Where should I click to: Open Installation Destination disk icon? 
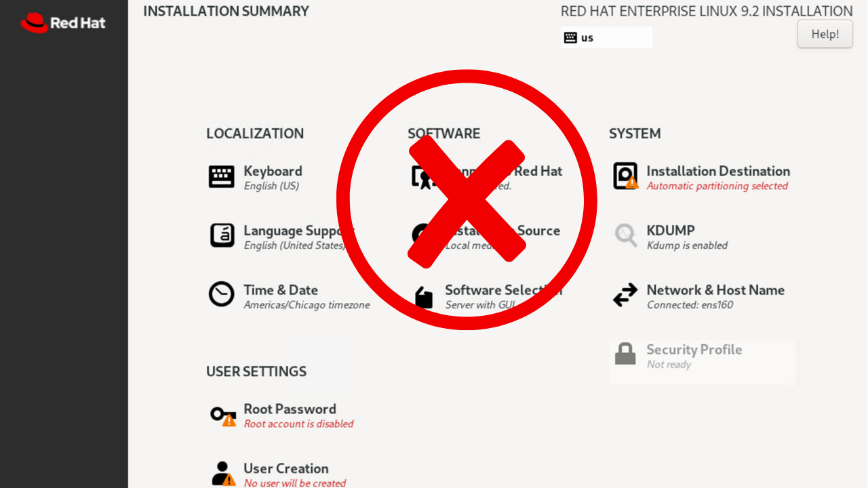pos(625,176)
